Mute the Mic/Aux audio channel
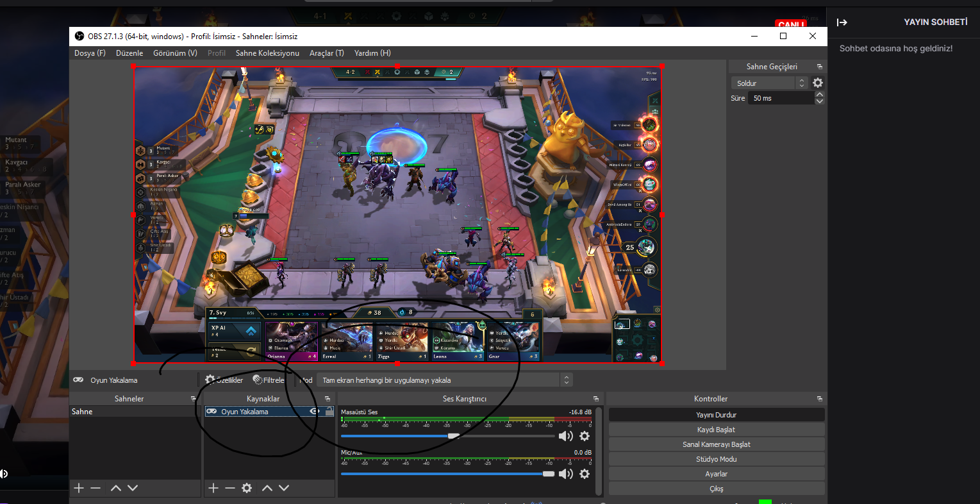The image size is (980, 504). click(x=565, y=474)
